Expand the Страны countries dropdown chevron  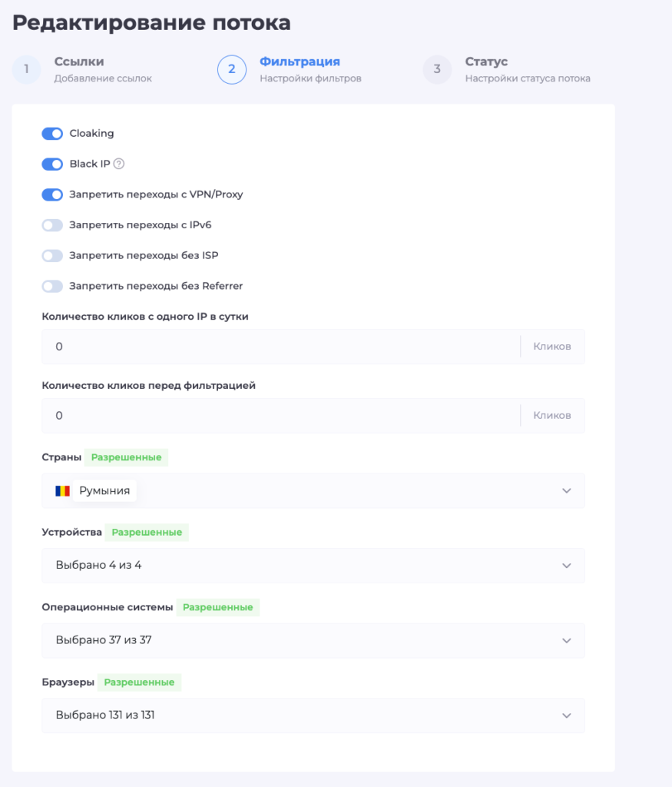(567, 491)
